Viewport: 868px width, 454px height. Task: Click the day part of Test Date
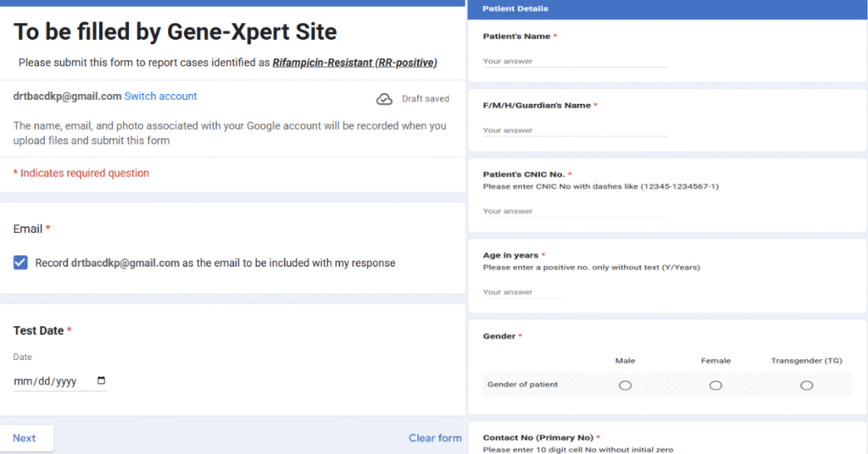coord(42,381)
